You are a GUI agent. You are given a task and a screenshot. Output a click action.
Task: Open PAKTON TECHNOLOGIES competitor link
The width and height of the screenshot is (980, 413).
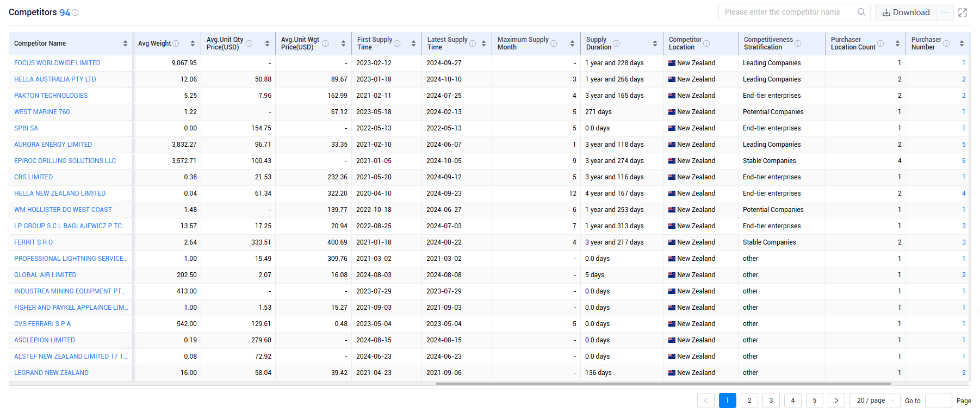pyautogui.click(x=51, y=96)
